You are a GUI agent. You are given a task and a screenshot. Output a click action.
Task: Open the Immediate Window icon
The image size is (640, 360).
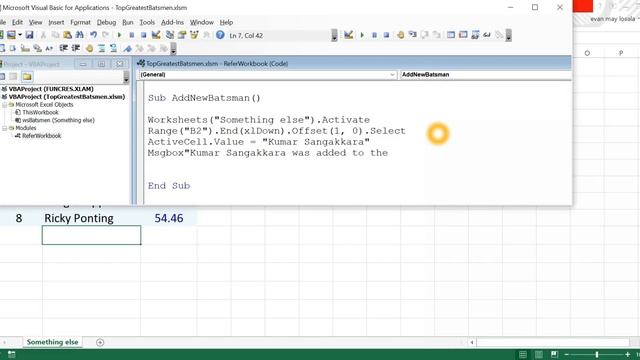tap(463, 35)
